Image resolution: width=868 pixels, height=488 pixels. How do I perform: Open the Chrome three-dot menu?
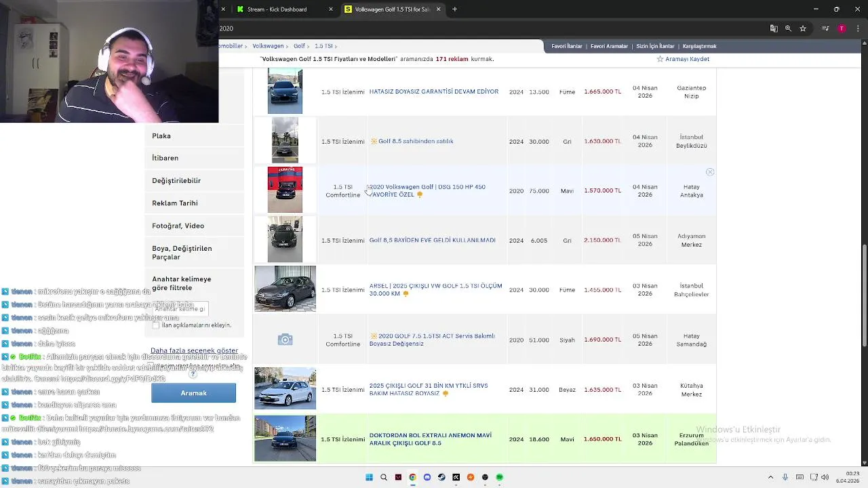(856, 28)
